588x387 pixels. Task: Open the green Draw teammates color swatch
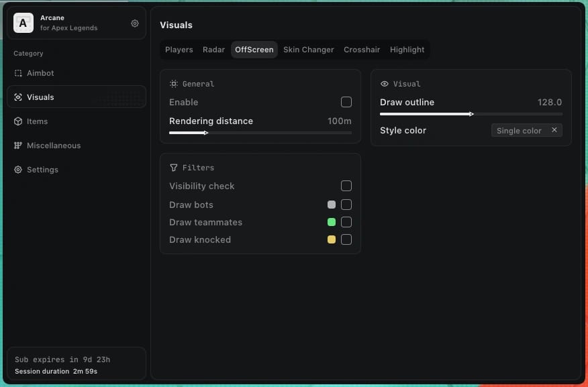tap(332, 222)
